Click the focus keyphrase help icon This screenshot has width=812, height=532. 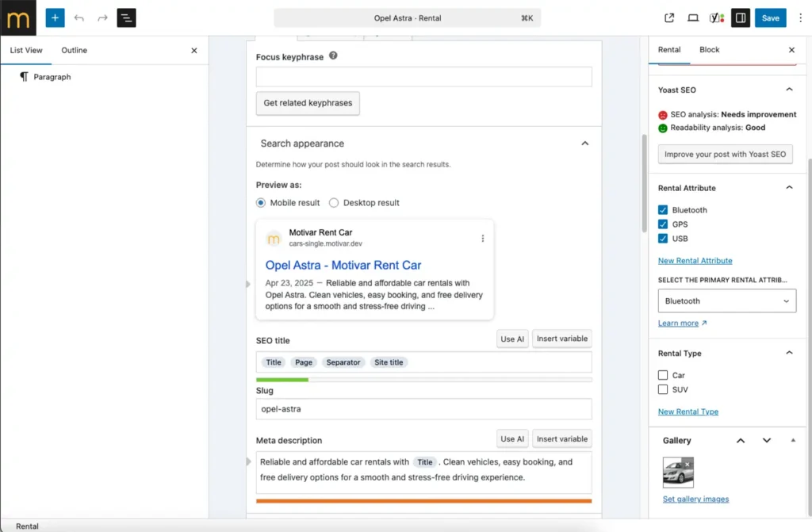[x=333, y=56]
